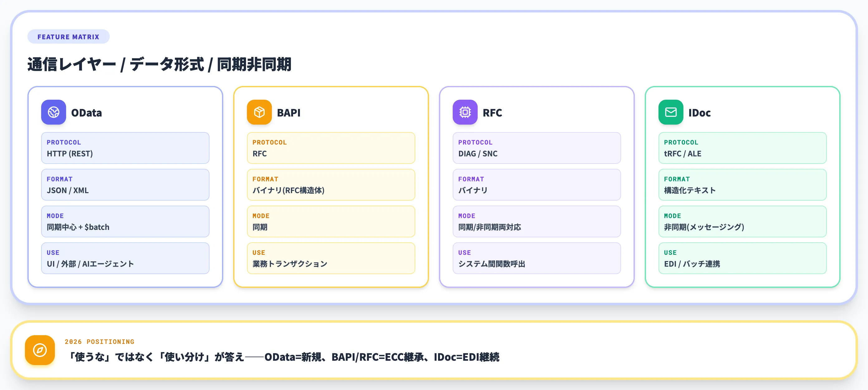Click the IDoc green envelope icon
The width and height of the screenshot is (868, 390).
click(671, 112)
